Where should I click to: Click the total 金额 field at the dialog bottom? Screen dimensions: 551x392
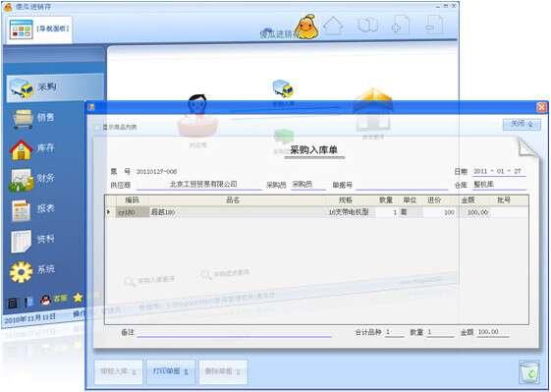click(x=493, y=332)
